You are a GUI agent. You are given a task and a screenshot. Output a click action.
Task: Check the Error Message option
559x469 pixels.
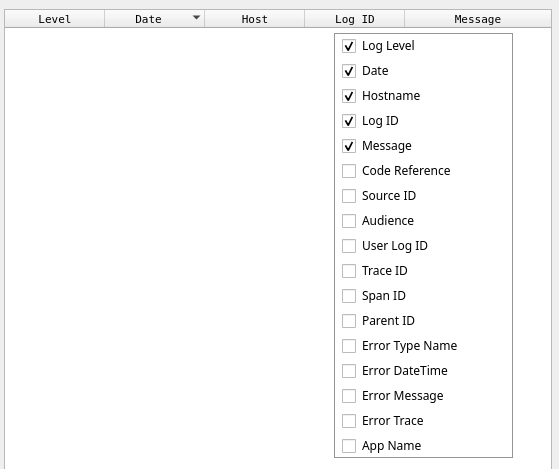[349, 396]
